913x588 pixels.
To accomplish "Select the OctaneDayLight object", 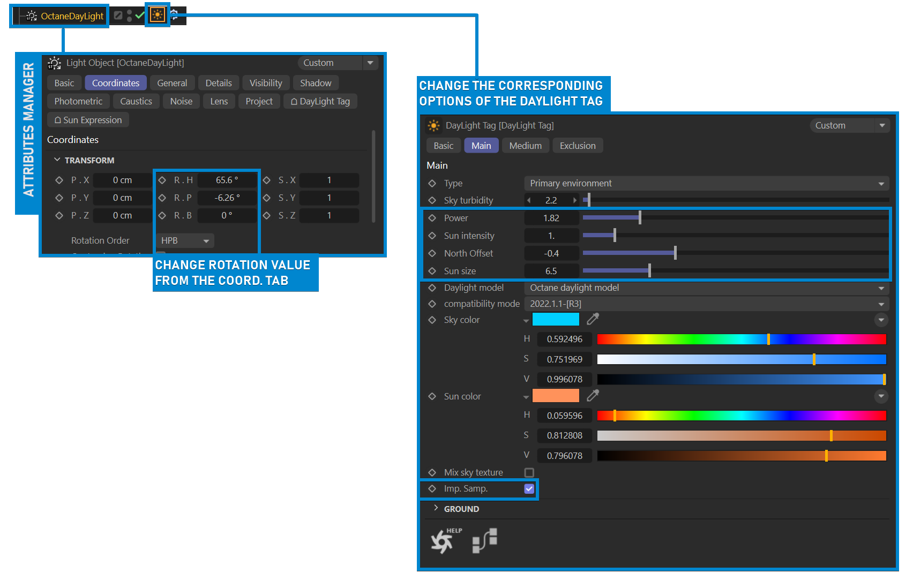I will (x=72, y=16).
